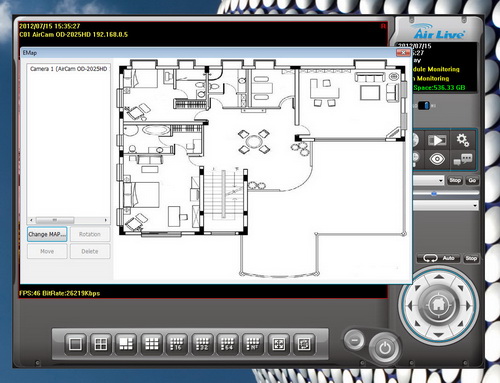Click the blue speed slider handle
The height and width of the screenshot is (383, 500).
(x=434, y=193)
